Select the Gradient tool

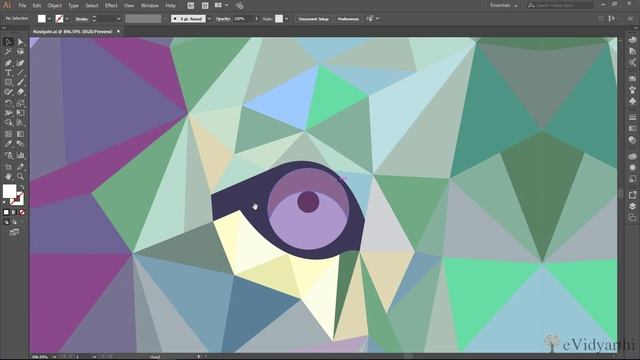(x=20, y=134)
